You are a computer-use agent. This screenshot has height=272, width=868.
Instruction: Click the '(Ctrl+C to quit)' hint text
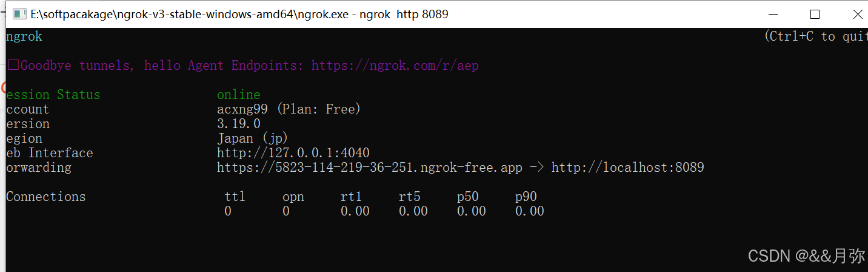click(x=816, y=36)
